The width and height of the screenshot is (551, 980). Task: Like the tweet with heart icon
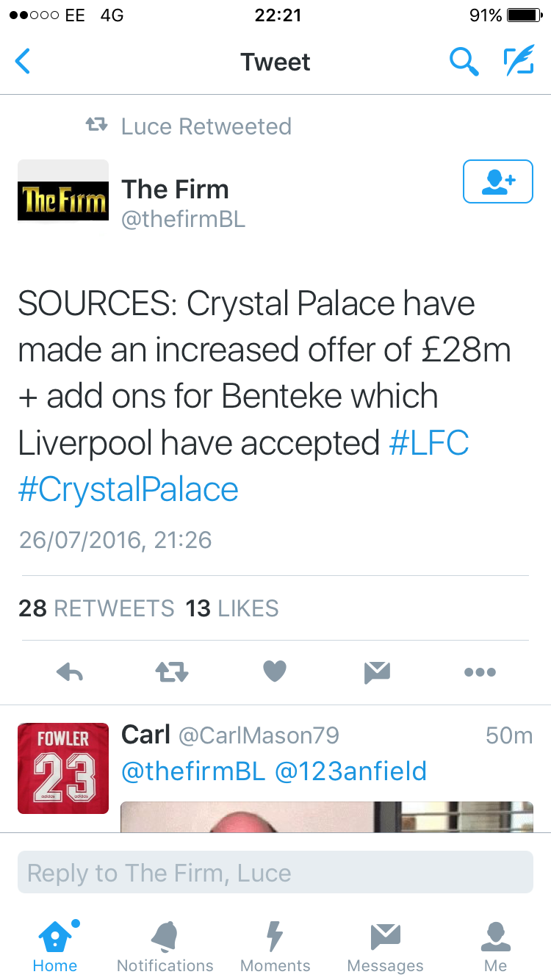coord(275,671)
